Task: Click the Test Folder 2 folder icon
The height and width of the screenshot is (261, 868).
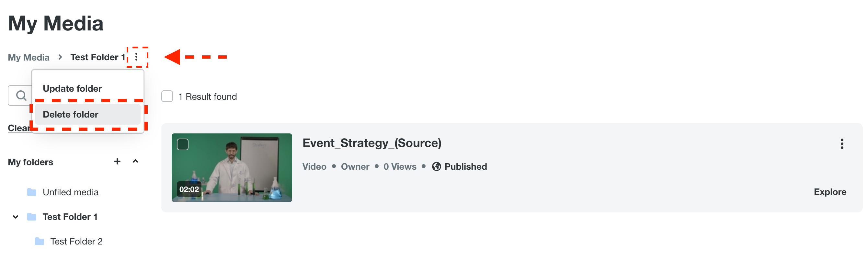Action: pos(40,242)
